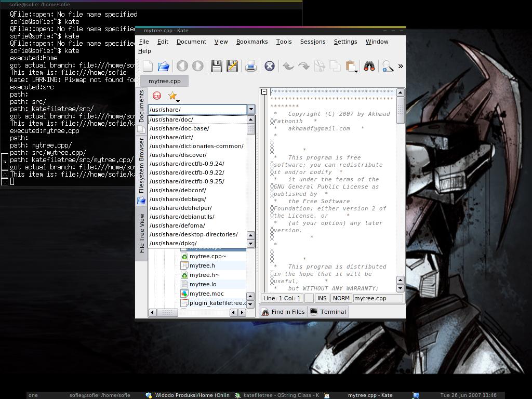Select mytree.lo in file tree

click(x=203, y=284)
